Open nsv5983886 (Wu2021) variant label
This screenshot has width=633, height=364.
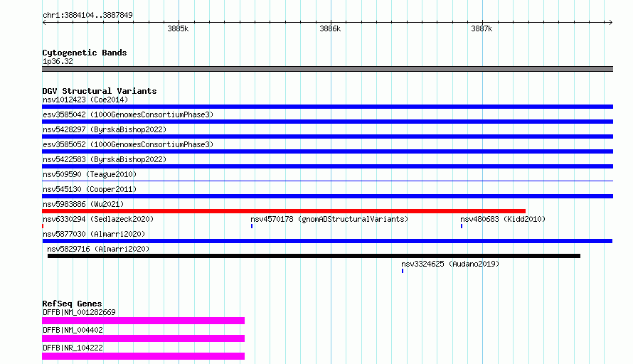(x=83, y=204)
